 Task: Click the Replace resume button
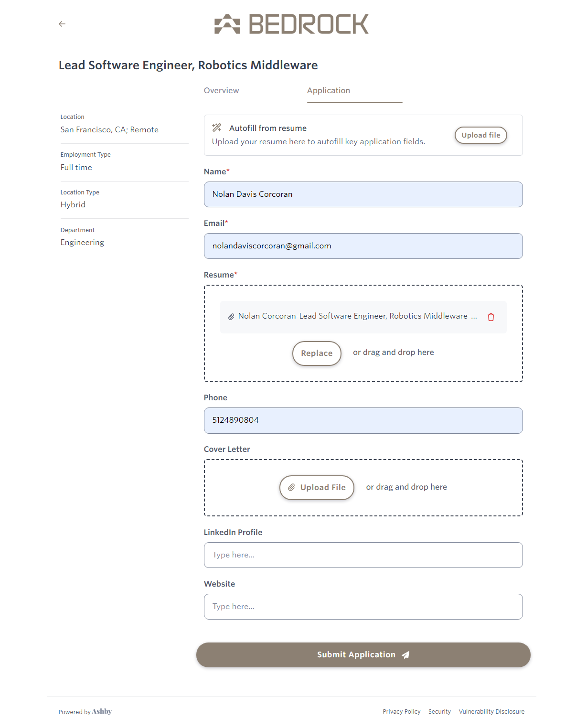coord(317,353)
